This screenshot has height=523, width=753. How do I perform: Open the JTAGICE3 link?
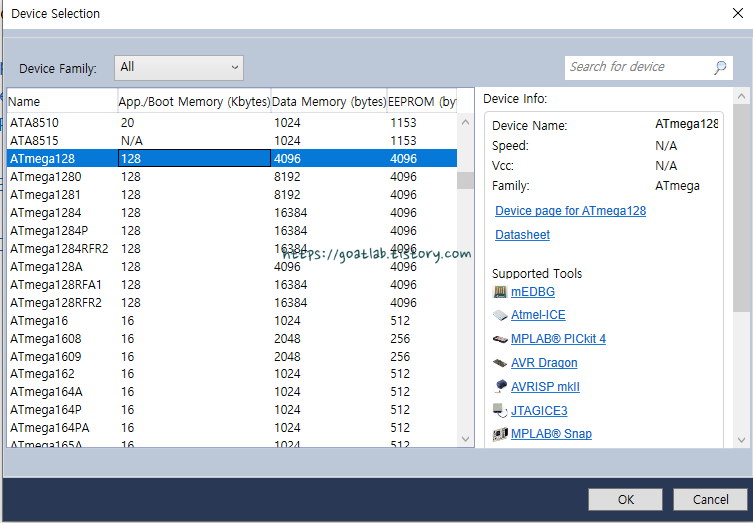pos(539,411)
